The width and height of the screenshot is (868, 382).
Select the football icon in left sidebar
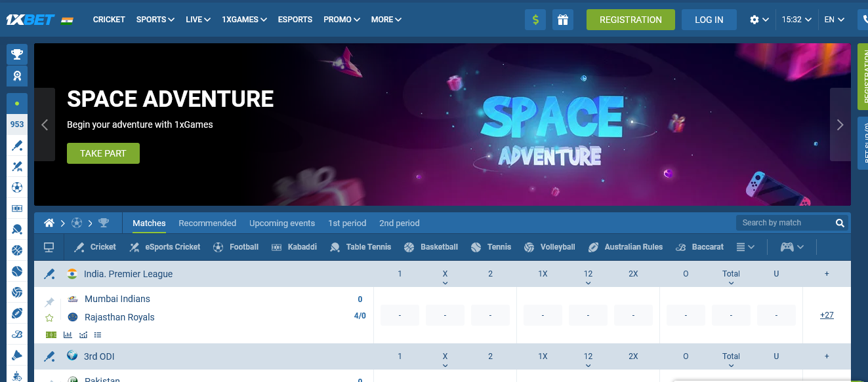pyautogui.click(x=17, y=187)
